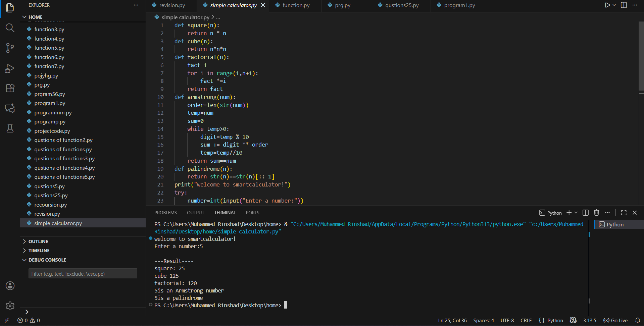This screenshot has width=644, height=326.
Task: Select Python interpreter 3.13.5
Action: point(590,320)
